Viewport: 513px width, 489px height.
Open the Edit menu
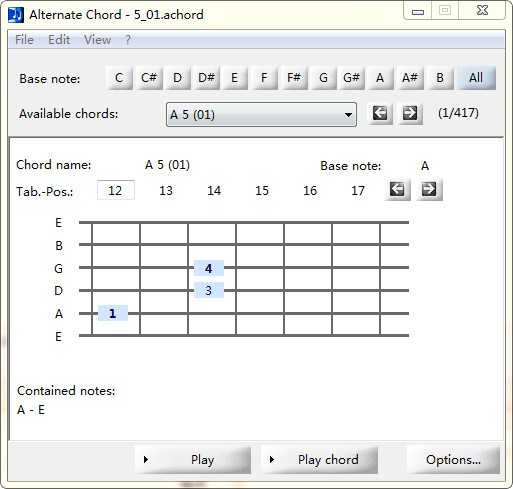[59, 40]
